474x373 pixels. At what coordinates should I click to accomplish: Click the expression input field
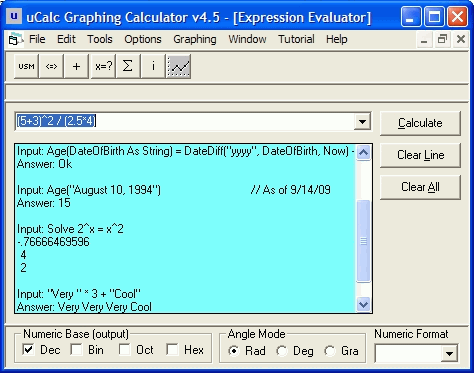185,122
